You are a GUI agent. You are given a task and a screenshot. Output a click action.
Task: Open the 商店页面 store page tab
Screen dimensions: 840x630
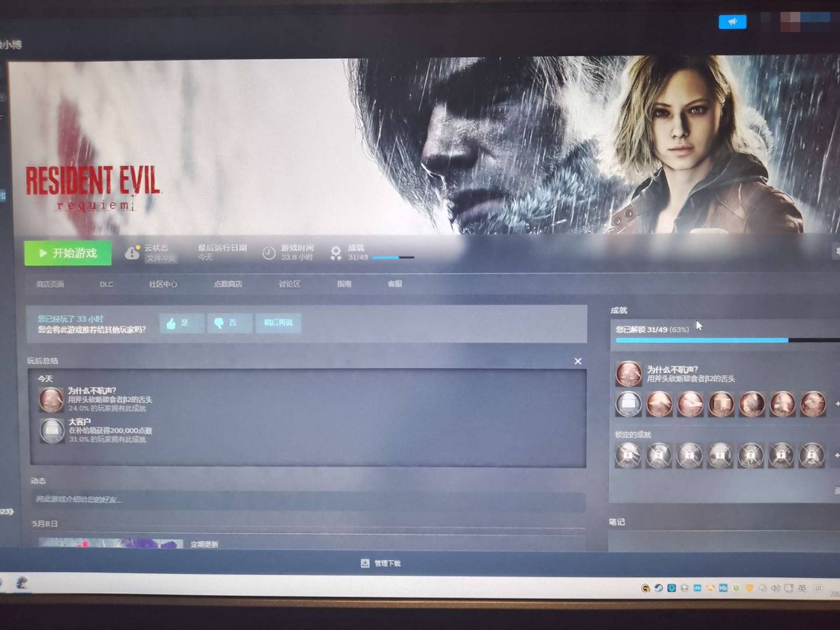click(50, 284)
